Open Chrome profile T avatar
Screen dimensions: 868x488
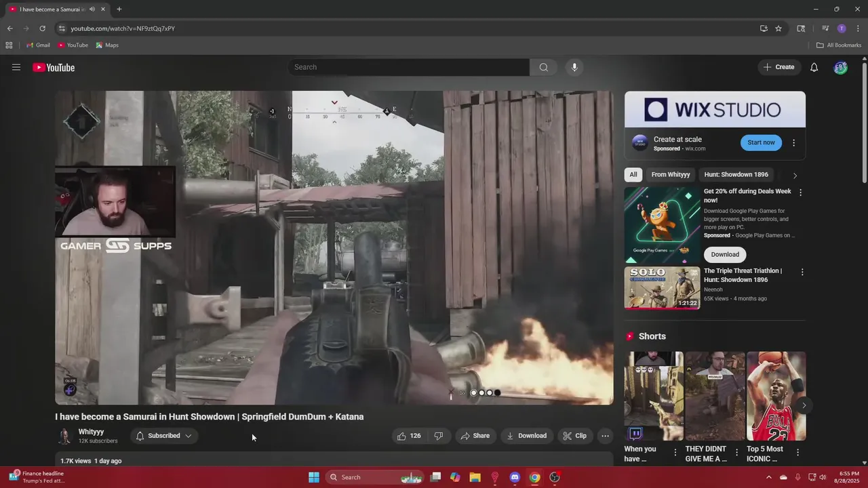pos(842,28)
